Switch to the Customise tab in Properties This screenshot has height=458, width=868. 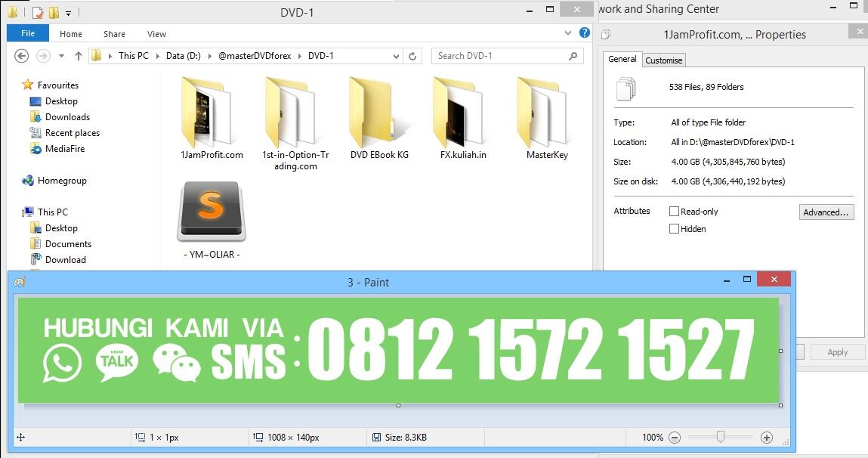click(x=664, y=60)
